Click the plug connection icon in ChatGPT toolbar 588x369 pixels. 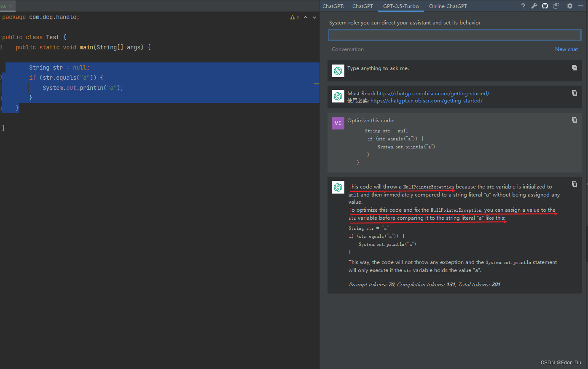tap(556, 6)
